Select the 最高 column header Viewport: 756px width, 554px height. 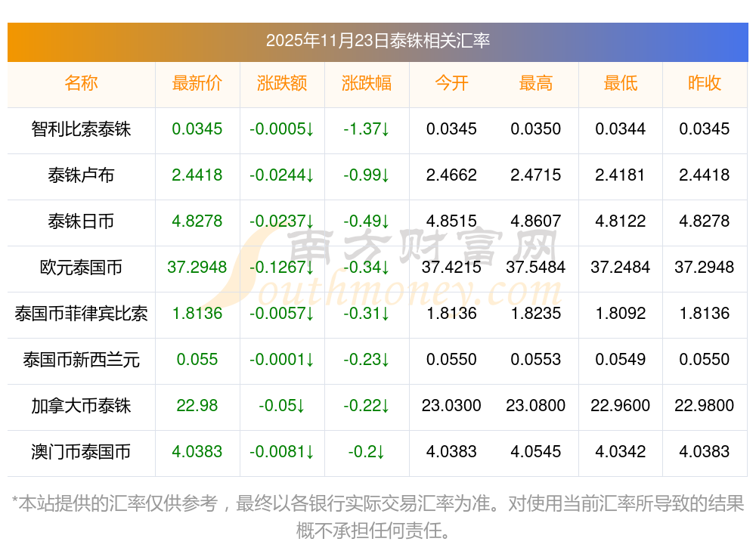click(536, 83)
